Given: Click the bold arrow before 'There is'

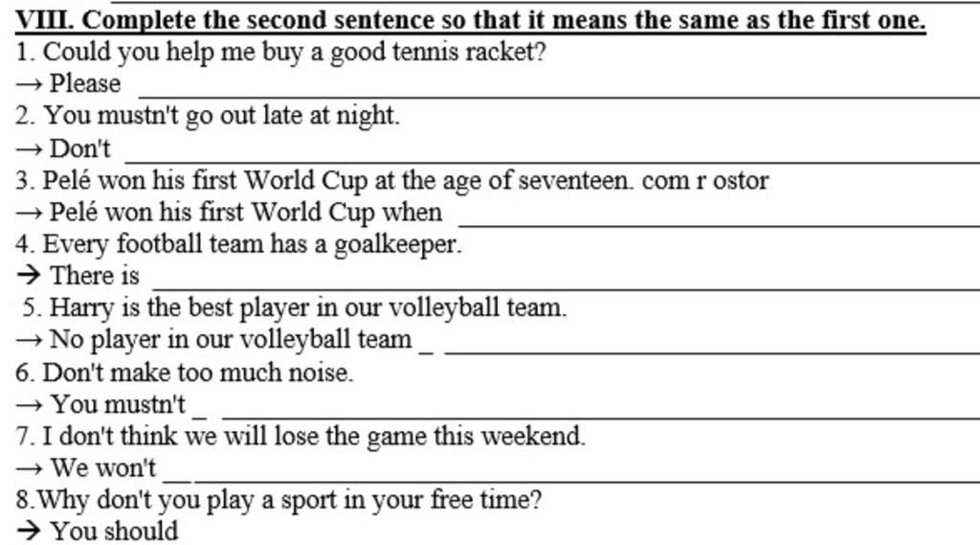Looking at the screenshot, I should [29, 275].
